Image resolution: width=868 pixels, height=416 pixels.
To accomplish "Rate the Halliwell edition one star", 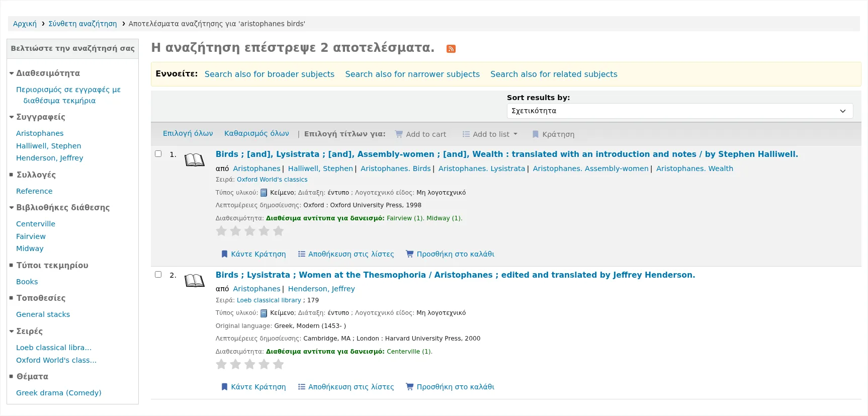I will (221, 231).
